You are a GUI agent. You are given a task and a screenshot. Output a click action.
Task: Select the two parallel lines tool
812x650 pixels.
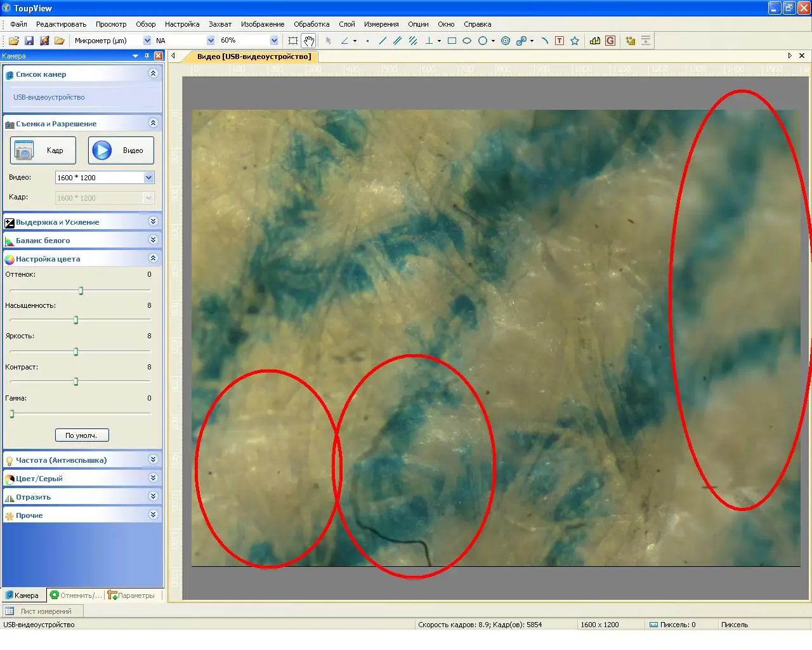tap(398, 41)
